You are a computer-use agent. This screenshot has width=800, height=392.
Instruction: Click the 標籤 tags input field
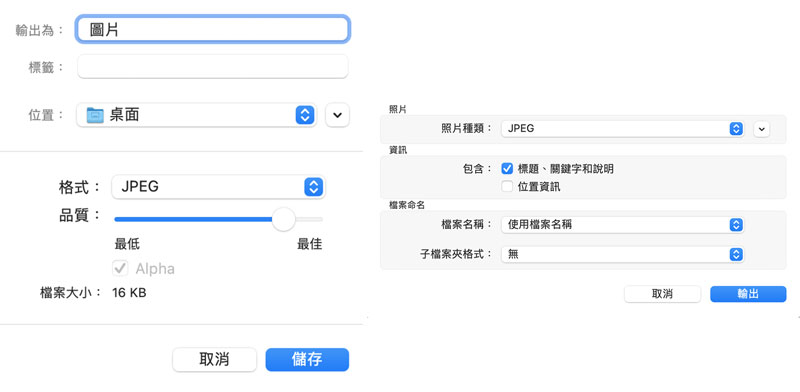pyautogui.click(x=213, y=67)
